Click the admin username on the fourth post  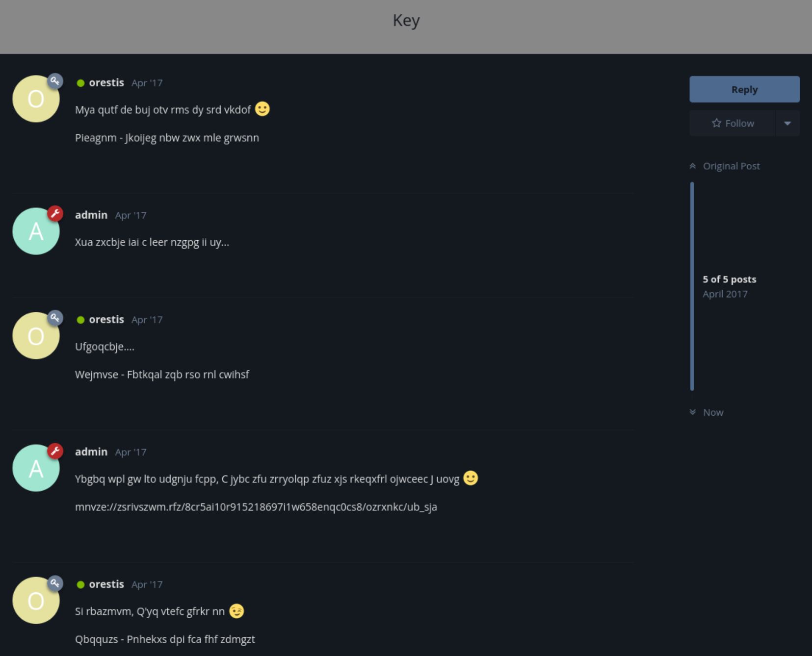(x=91, y=452)
